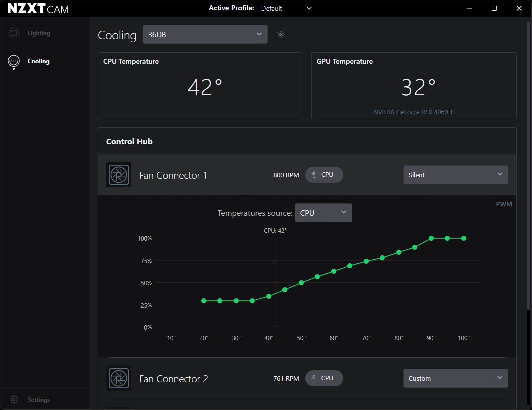Click thermometer icon on Fan Connector 1 CPU badge

tap(314, 175)
